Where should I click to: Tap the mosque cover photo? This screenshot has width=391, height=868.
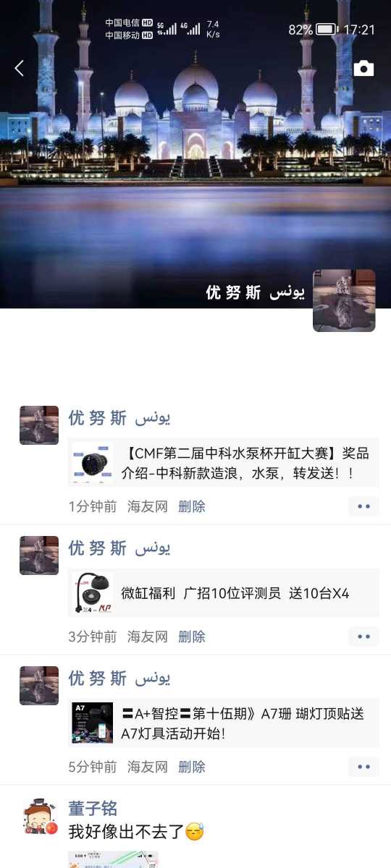pyautogui.click(x=195, y=154)
